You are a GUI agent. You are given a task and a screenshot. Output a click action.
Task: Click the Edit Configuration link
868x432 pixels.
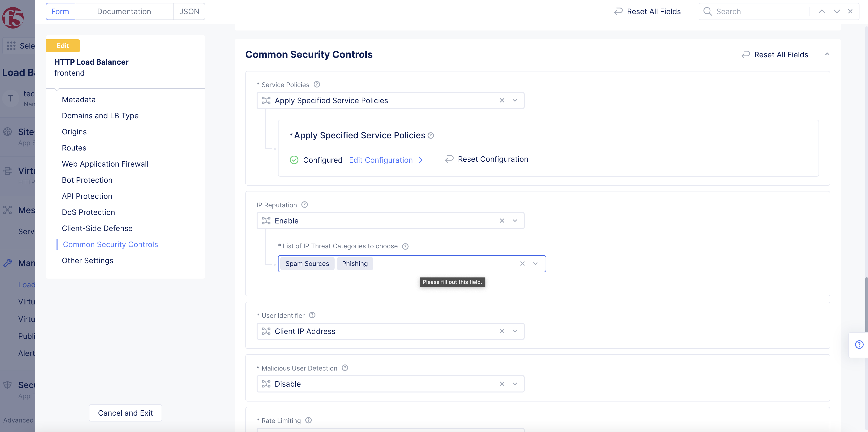pos(381,160)
